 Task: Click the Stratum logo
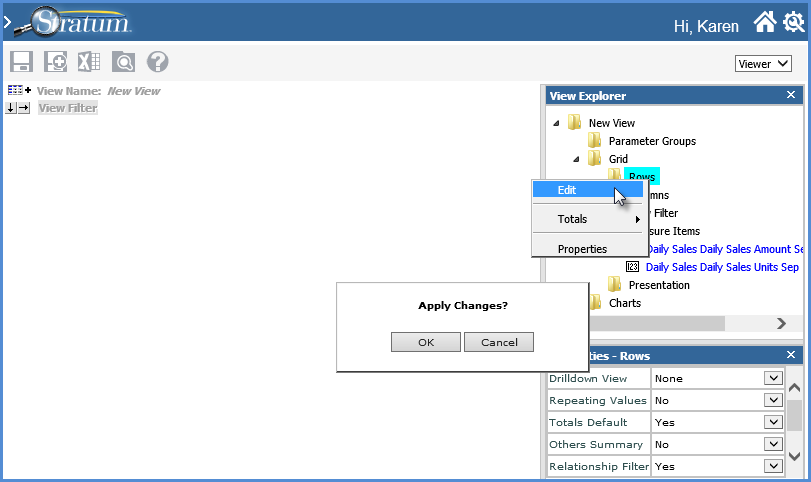click(73, 22)
